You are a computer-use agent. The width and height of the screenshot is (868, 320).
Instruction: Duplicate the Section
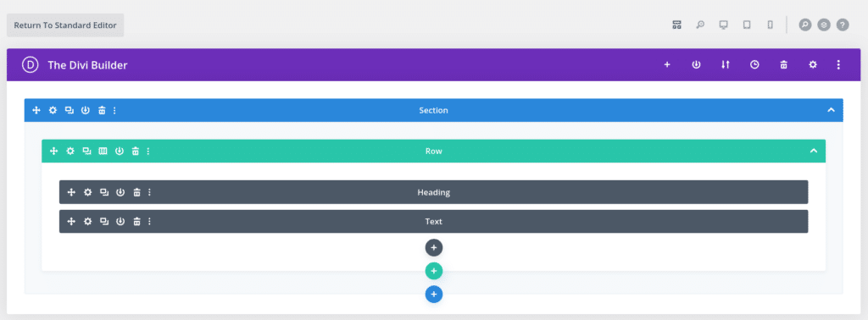point(70,111)
